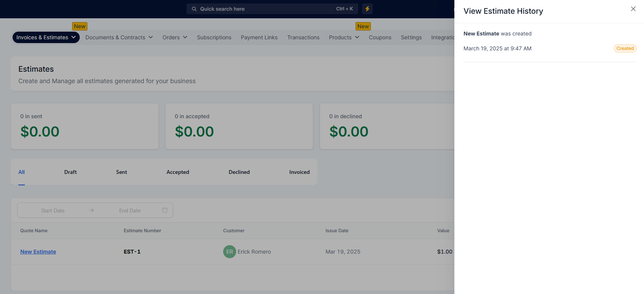
Task: Click the Start Date field
Action: pyautogui.click(x=53, y=210)
